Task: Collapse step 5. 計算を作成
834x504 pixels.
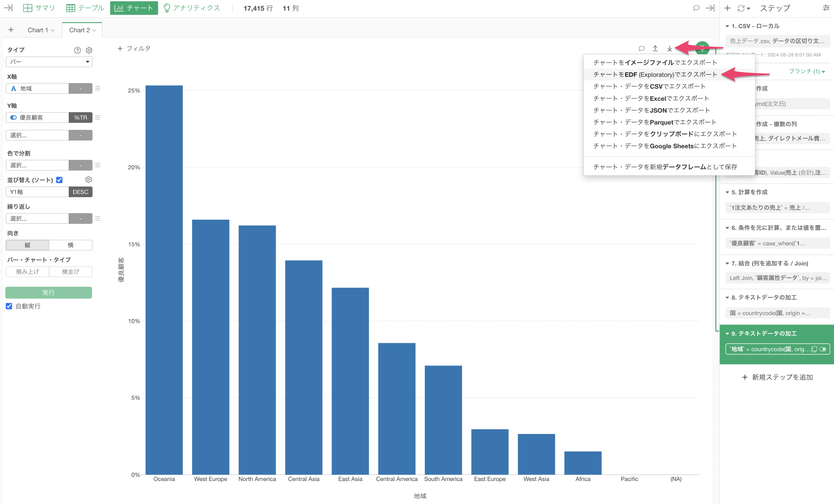Action: pyautogui.click(x=727, y=192)
